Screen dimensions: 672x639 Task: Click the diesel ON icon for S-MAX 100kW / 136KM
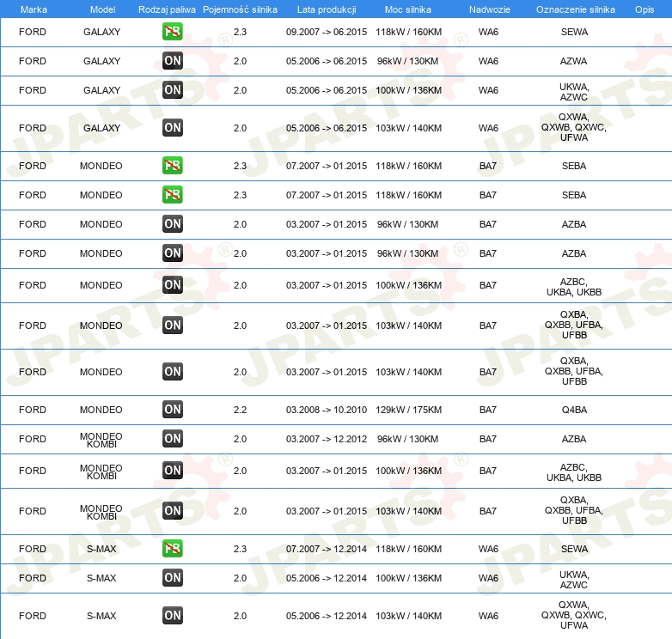172,578
